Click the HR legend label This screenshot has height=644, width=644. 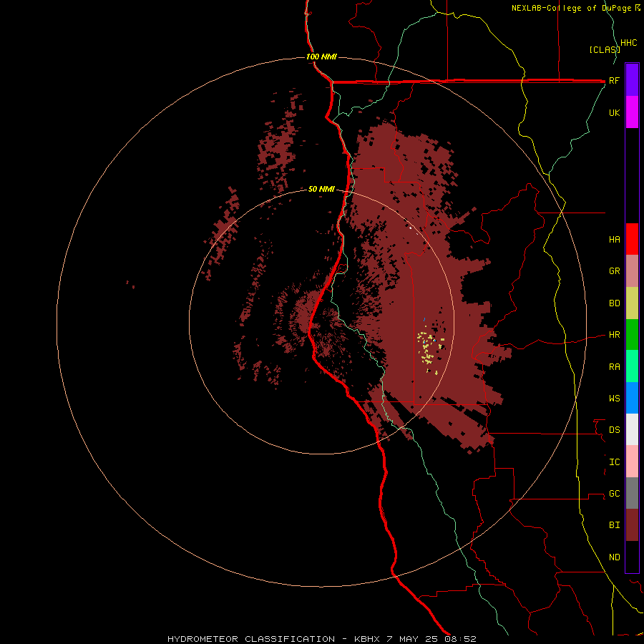click(614, 335)
